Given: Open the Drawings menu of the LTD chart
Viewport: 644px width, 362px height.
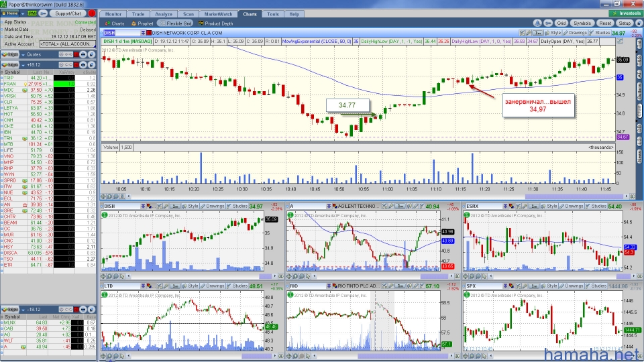Looking at the screenshot, I should [212, 286].
